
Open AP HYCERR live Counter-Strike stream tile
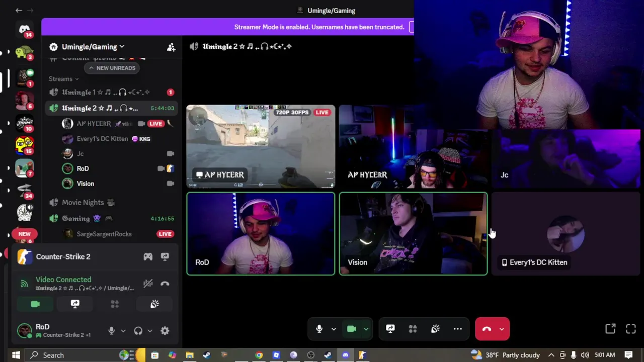click(x=261, y=146)
